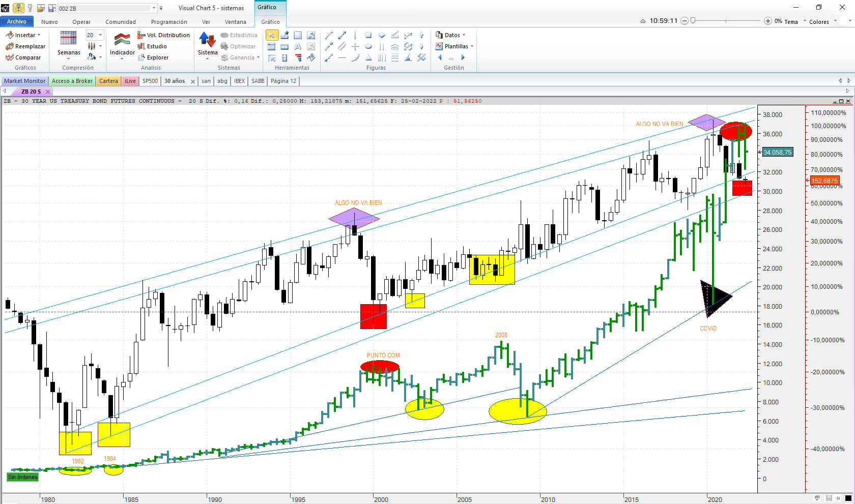855x504 pixels.
Task: Click the 152,6875 price marker
Action: pos(824,181)
